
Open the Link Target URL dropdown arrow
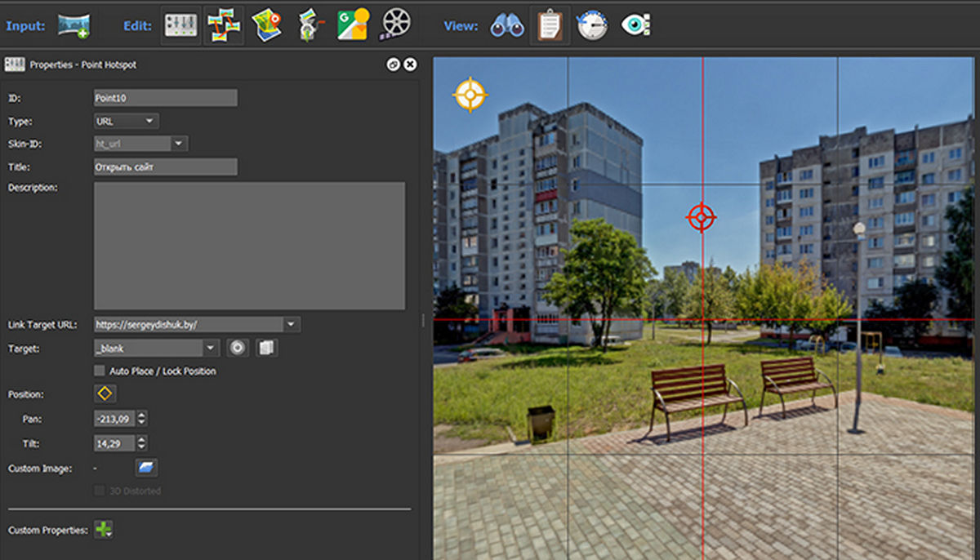(x=292, y=324)
